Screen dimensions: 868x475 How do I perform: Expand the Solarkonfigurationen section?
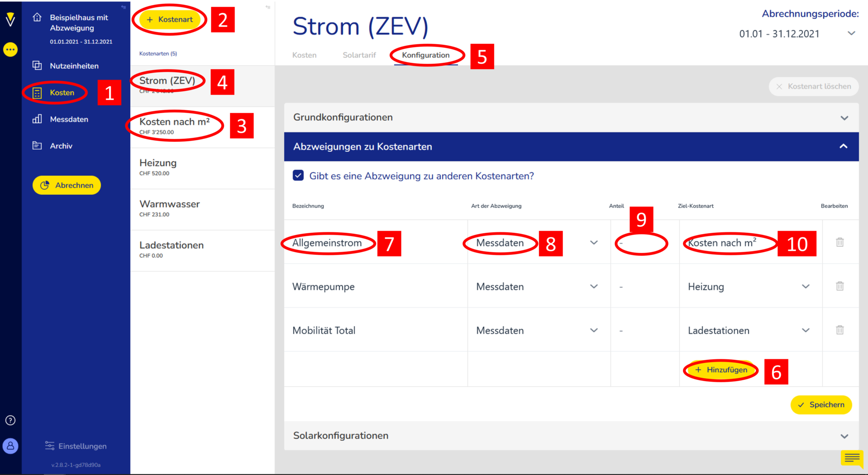(844, 436)
